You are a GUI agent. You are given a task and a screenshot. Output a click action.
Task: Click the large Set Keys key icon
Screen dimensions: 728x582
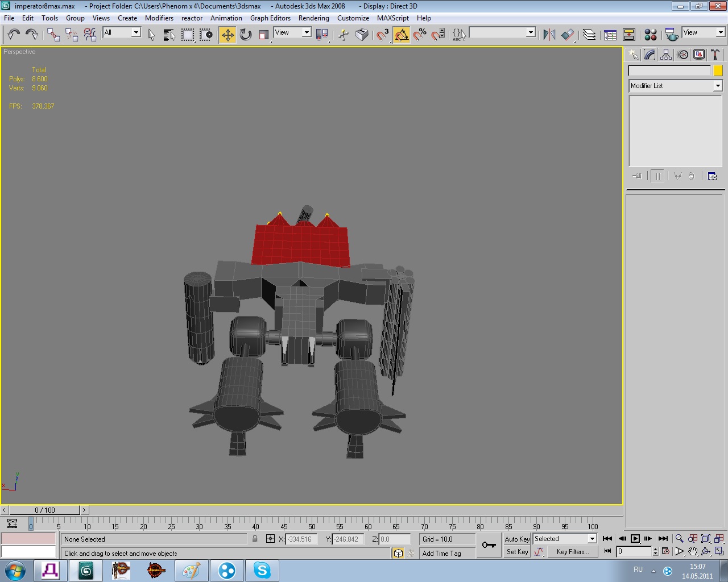[x=489, y=545]
